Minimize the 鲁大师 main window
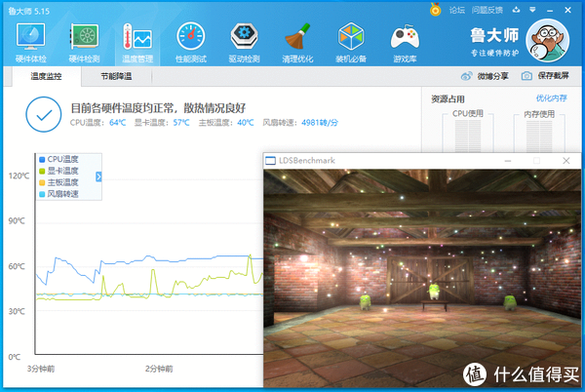Viewport: 585px width, 392px height. pos(550,11)
